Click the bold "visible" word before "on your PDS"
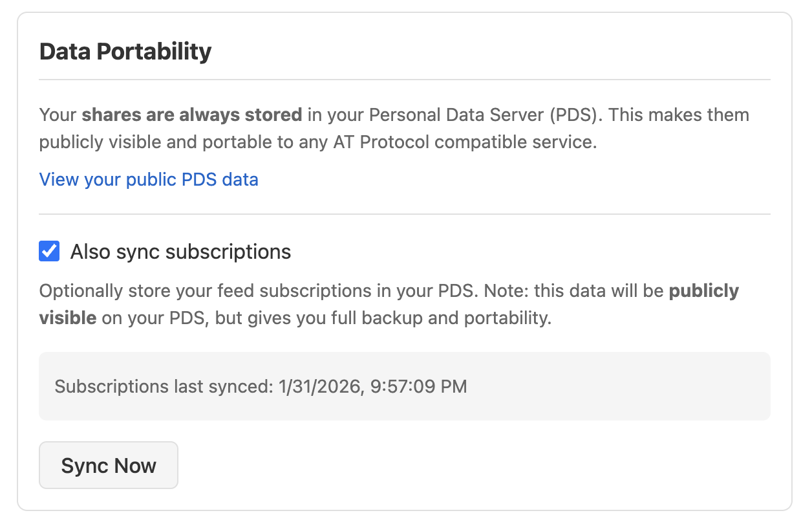This screenshot has width=812, height=524. pyautogui.click(x=68, y=318)
